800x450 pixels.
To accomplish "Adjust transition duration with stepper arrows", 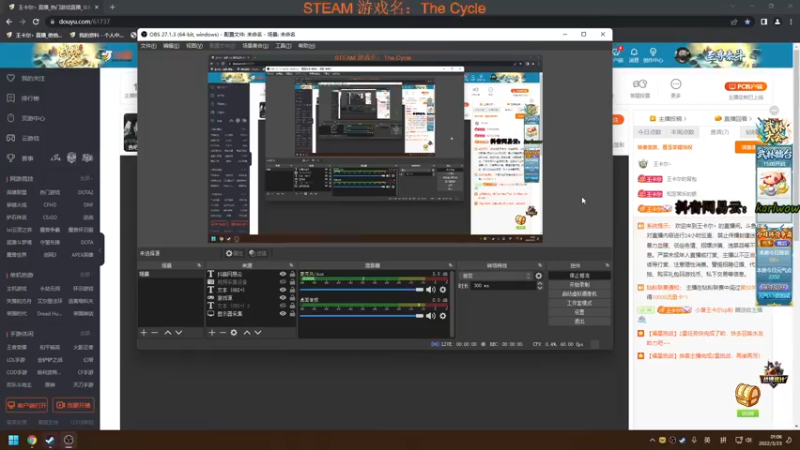I will pyautogui.click(x=540, y=286).
